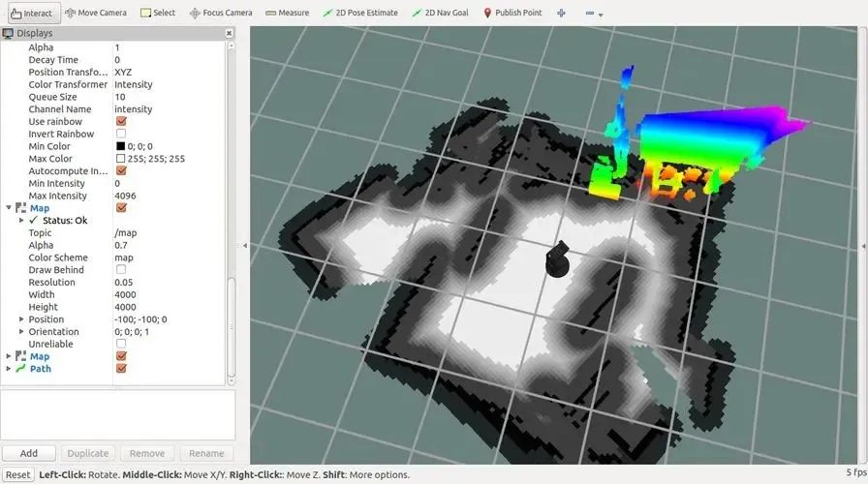Click the Min Color black swatch
Screen dimensions: 868x484
(120, 146)
